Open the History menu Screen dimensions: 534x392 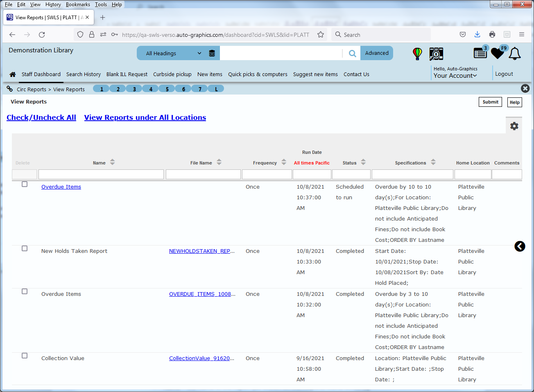(53, 5)
